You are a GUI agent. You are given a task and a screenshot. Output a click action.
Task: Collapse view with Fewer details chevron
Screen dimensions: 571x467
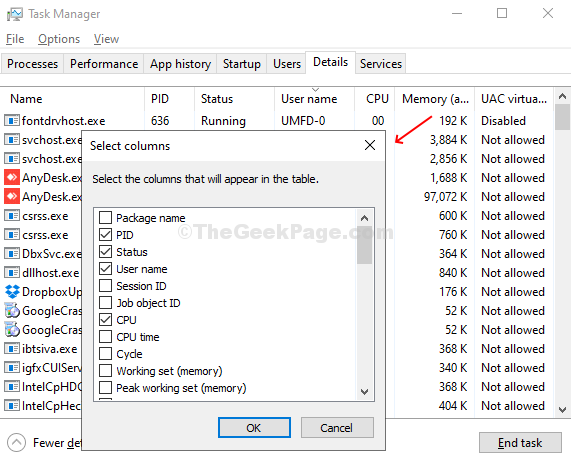16,443
